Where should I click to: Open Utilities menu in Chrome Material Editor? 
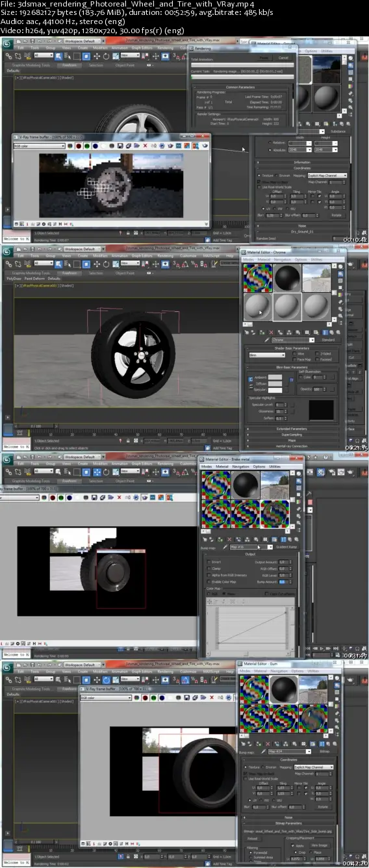tap(317, 259)
